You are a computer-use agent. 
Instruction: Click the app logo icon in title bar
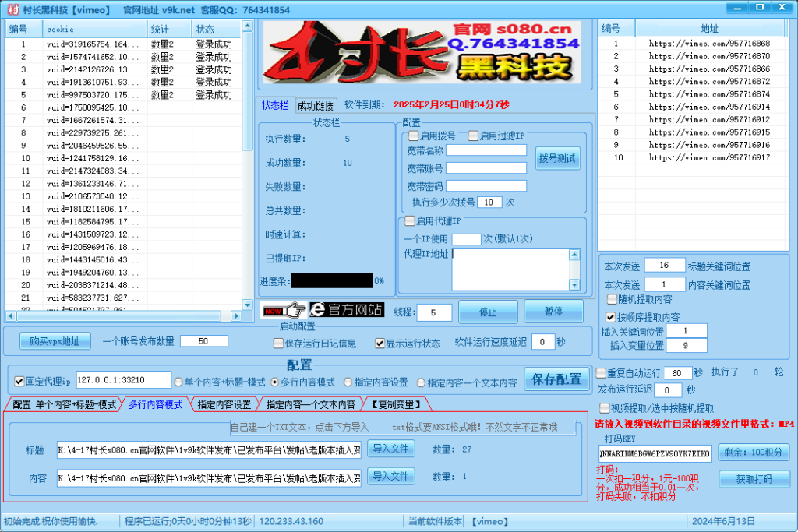click(12, 9)
